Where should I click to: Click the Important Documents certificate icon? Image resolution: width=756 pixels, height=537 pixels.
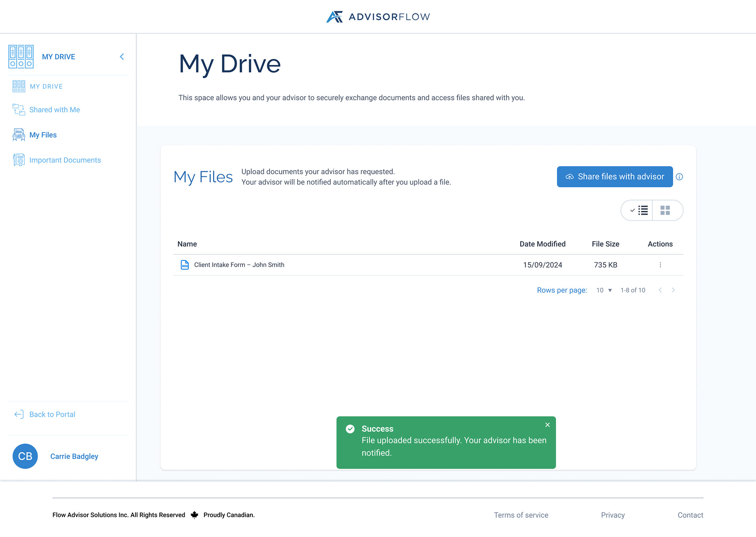19,160
